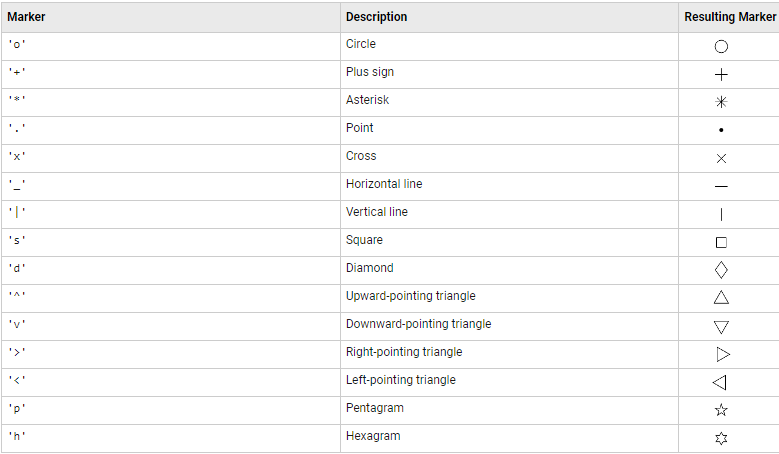Click the 'Description' column header
The height and width of the screenshot is (454, 779).
click(x=376, y=17)
